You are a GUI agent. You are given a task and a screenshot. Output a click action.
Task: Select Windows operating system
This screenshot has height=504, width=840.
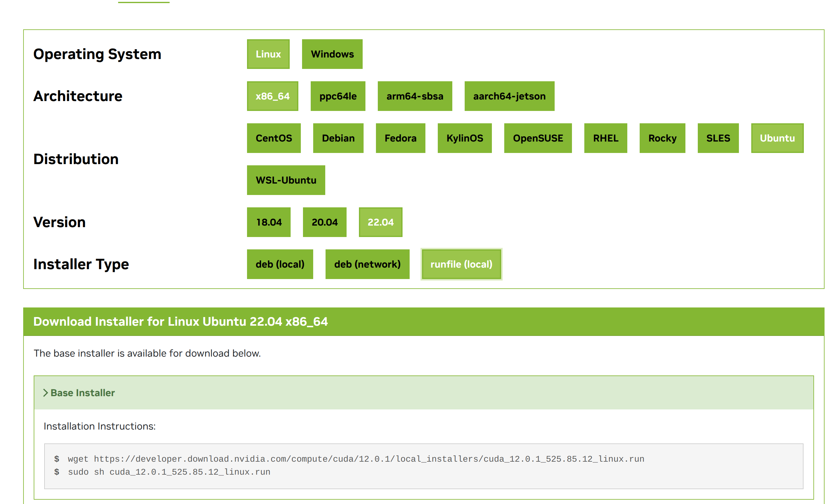coord(332,54)
